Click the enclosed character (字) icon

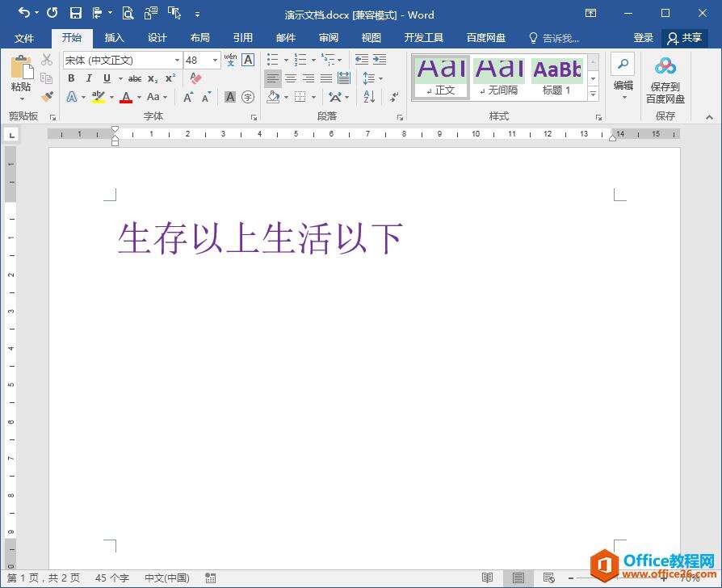coord(248,97)
